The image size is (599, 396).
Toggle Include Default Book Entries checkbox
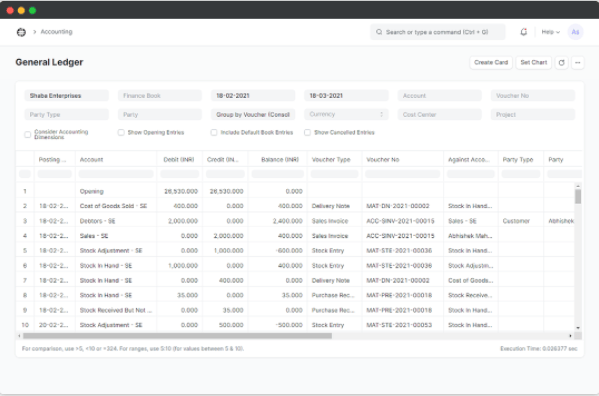[214, 133]
